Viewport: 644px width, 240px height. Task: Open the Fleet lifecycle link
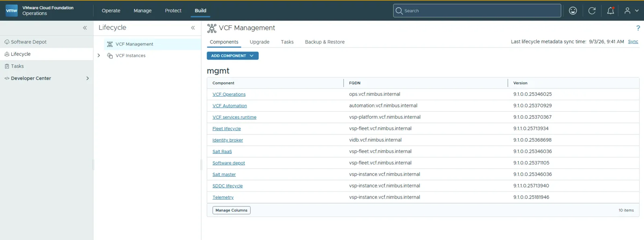click(227, 129)
